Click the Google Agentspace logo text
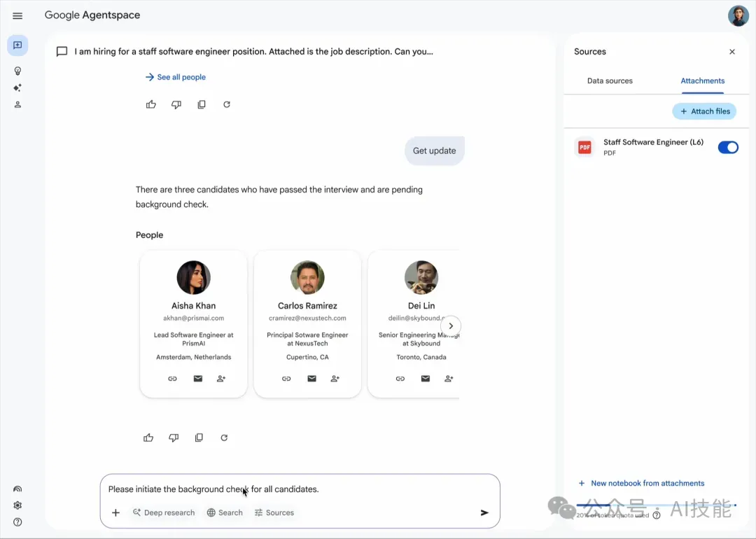 tap(92, 15)
